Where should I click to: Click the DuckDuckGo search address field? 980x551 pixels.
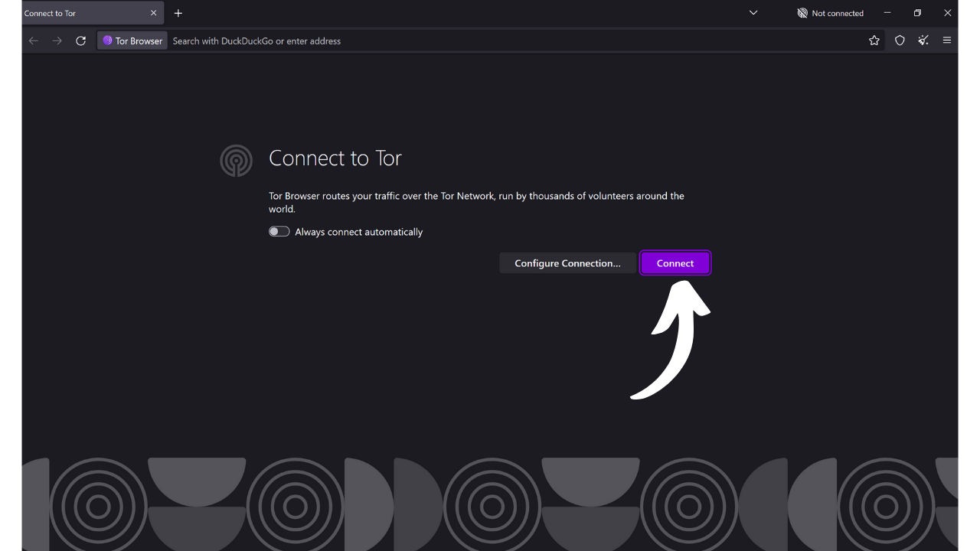(383, 41)
